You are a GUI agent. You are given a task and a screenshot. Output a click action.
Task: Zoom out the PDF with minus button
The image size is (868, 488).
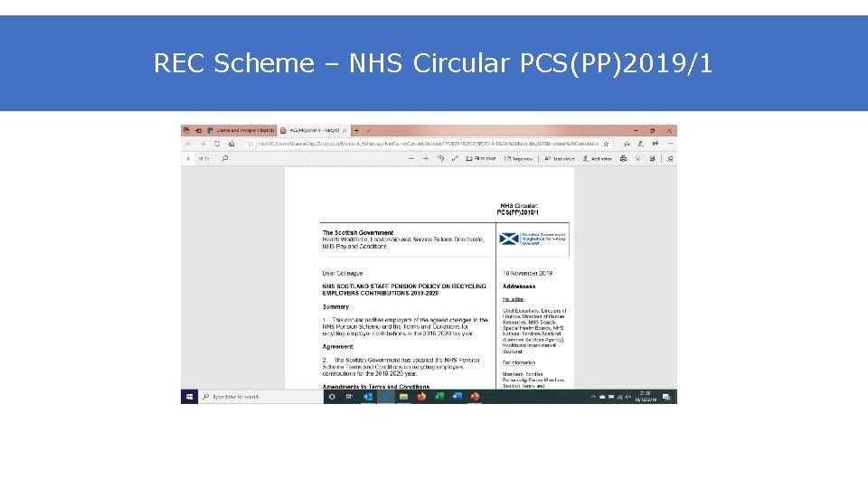pos(410,159)
